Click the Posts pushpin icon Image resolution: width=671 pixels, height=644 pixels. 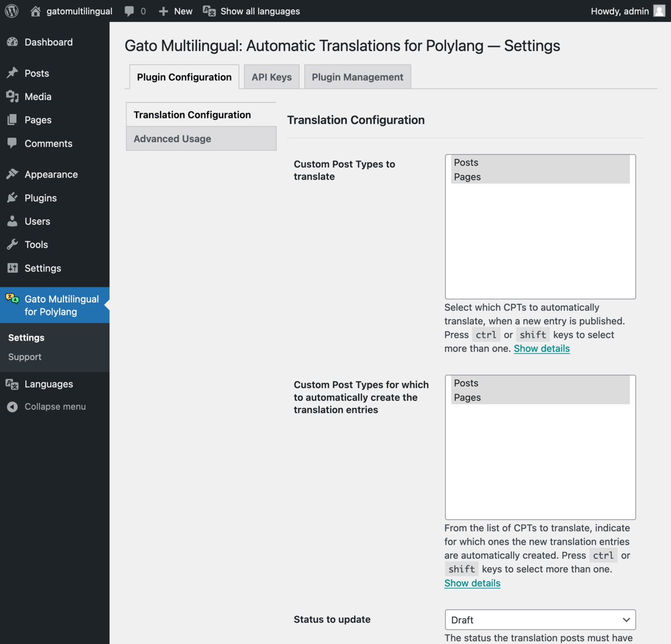click(x=12, y=73)
